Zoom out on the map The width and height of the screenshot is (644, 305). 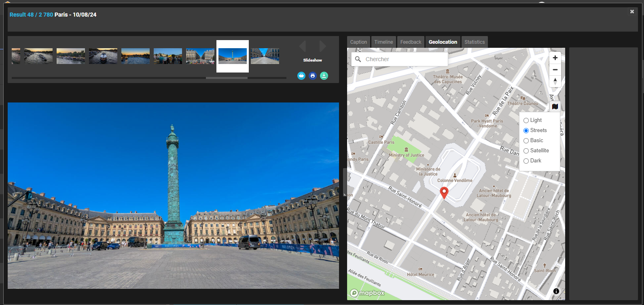coord(555,70)
